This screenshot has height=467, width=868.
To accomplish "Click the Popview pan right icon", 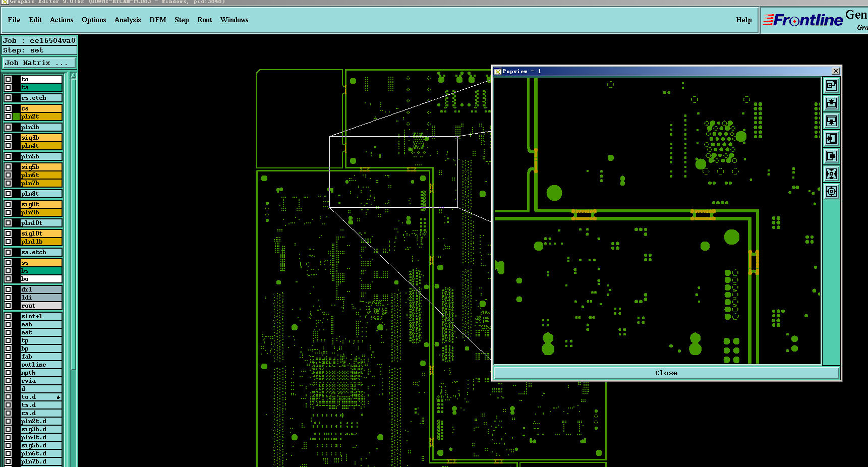I will [x=831, y=156].
